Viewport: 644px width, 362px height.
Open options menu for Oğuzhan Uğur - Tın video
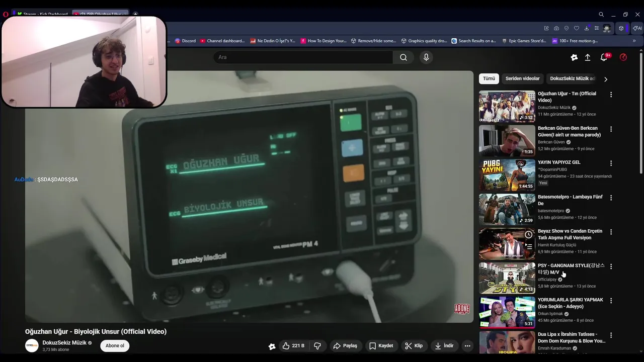(611, 95)
